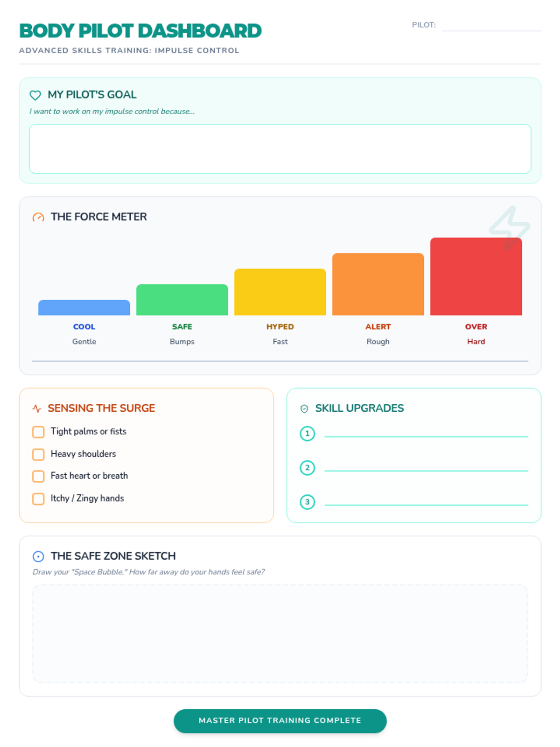Click the faded lightning bolt icon

510,228
